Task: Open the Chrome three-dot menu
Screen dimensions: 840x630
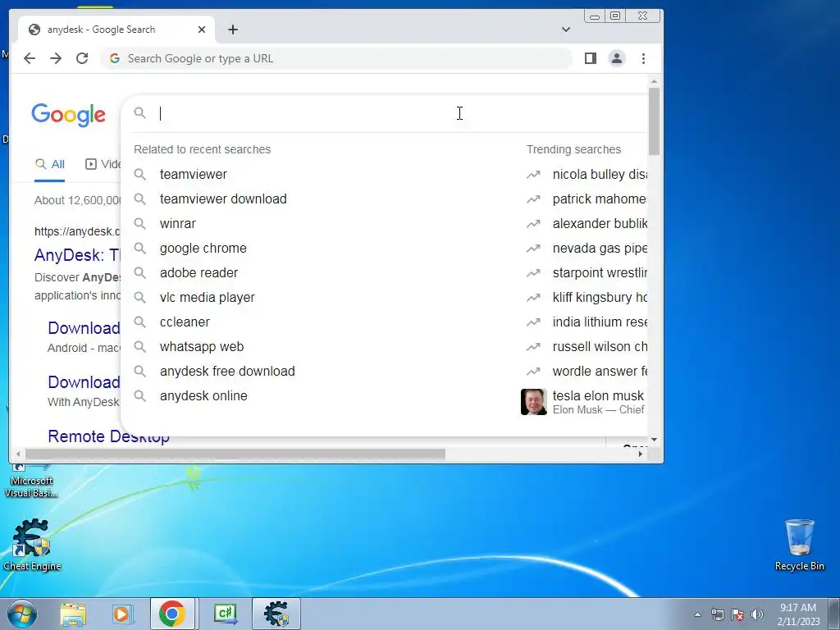Action: pyautogui.click(x=643, y=58)
